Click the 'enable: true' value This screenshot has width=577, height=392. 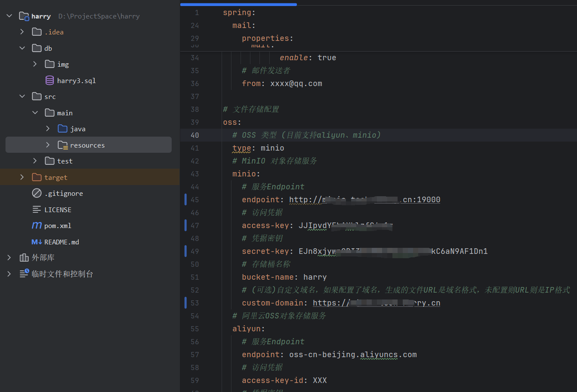pos(327,58)
